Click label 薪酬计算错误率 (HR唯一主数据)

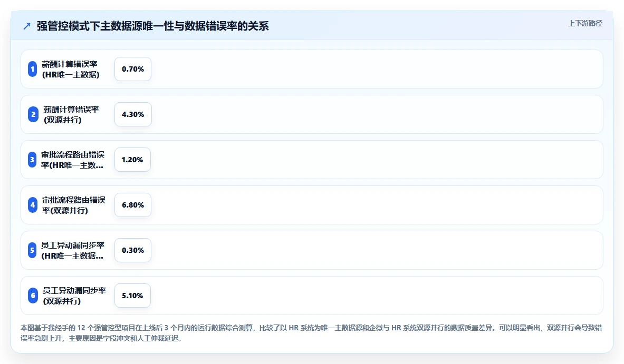click(x=71, y=69)
